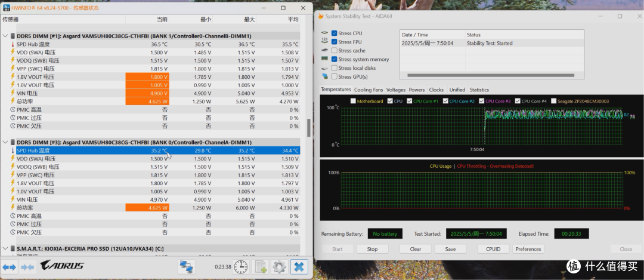Click the HWiNFO vertical scrollbar thumb
The height and width of the screenshot is (280, 644).
click(308, 128)
